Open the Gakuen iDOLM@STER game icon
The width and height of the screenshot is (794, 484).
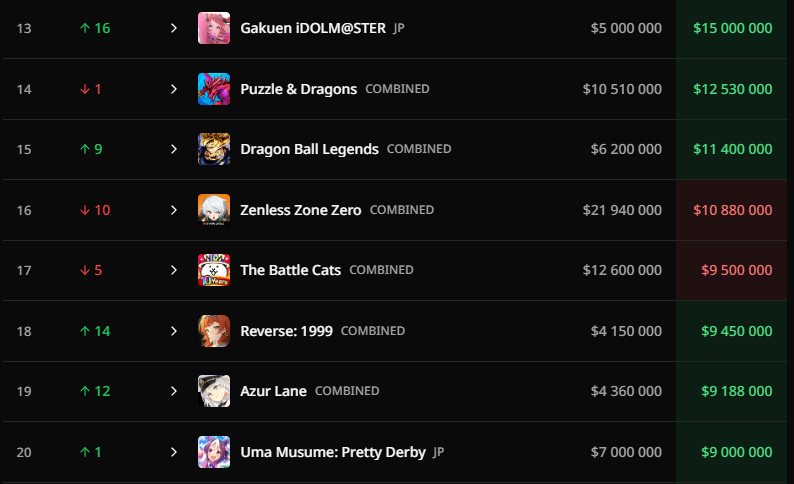click(x=214, y=28)
